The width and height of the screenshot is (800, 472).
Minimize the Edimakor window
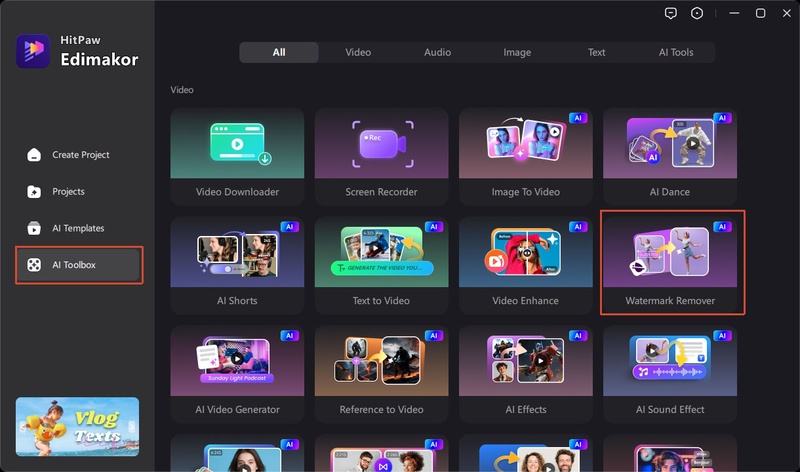[x=734, y=13]
